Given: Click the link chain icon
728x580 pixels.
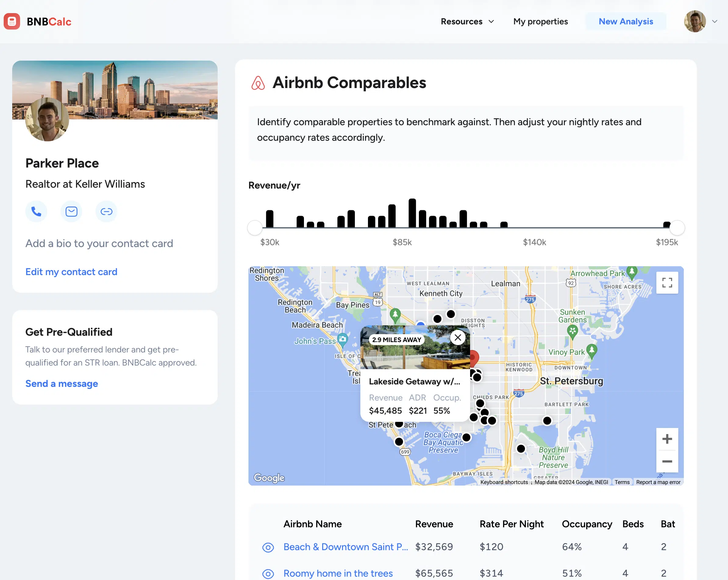Looking at the screenshot, I should pos(106,211).
